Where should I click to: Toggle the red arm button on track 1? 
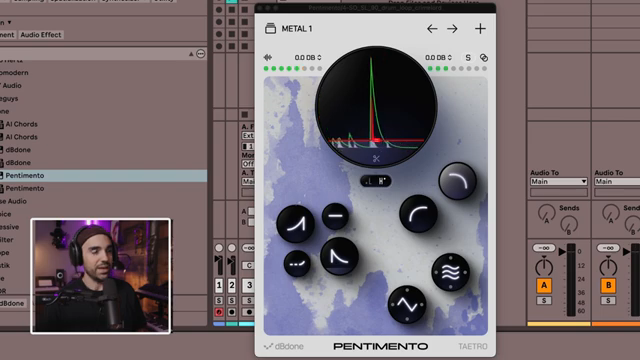(x=219, y=312)
